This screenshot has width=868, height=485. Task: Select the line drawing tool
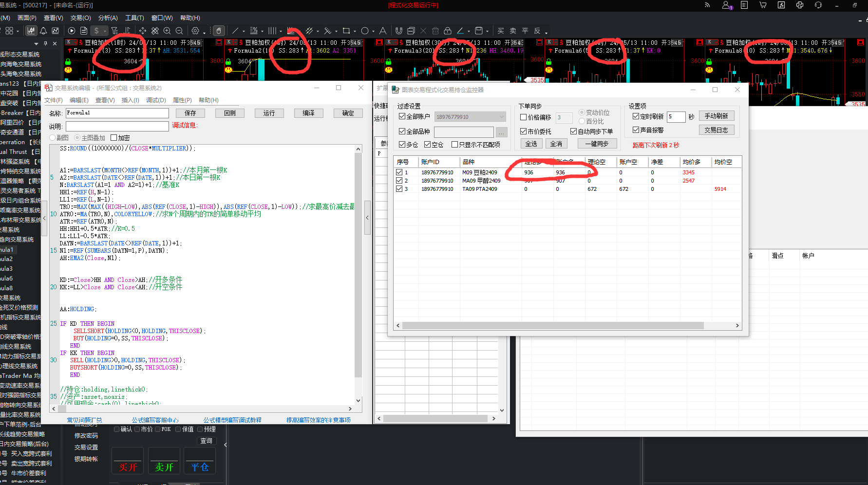[x=236, y=31]
